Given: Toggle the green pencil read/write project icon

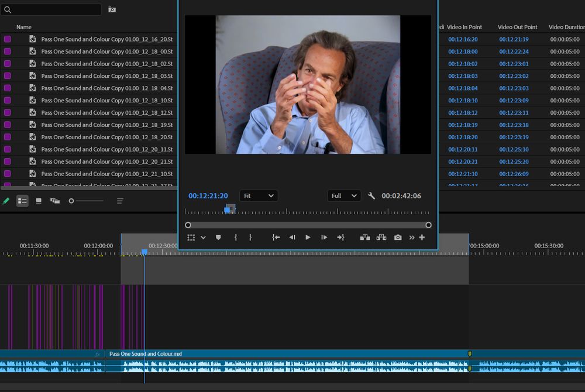Looking at the screenshot, I should pyautogui.click(x=6, y=201).
